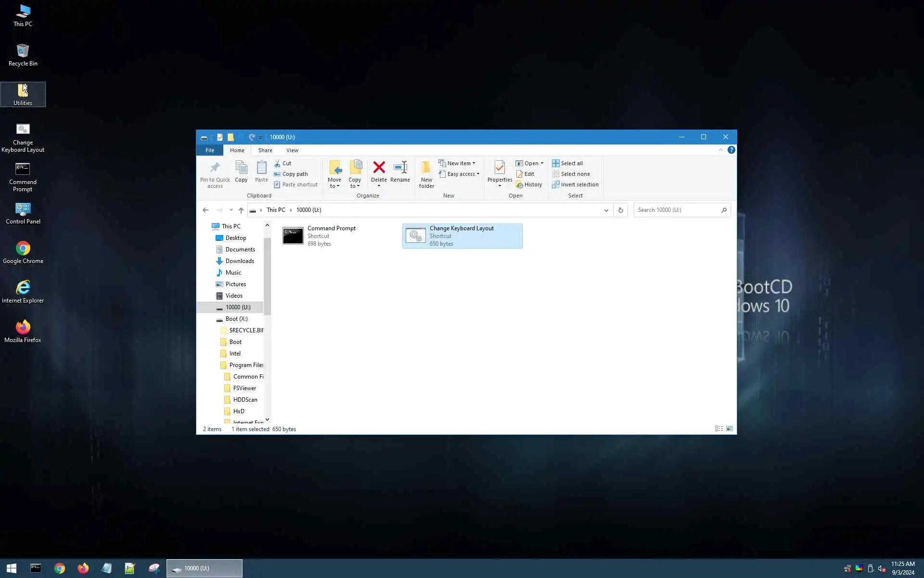Go up one folder level
Screen dimensions: 924x578
[x=241, y=210]
